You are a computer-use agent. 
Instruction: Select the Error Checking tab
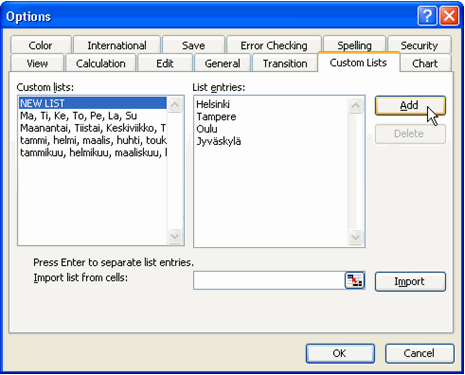click(x=274, y=45)
